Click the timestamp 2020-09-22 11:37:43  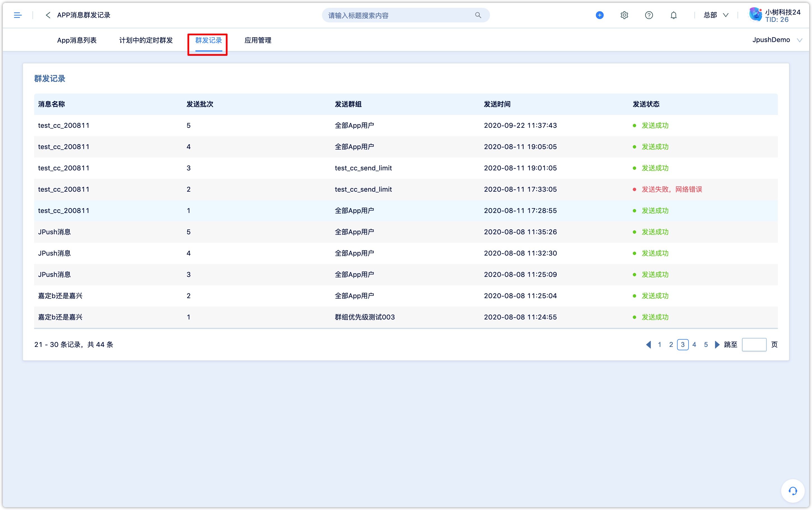(x=520, y=126)
